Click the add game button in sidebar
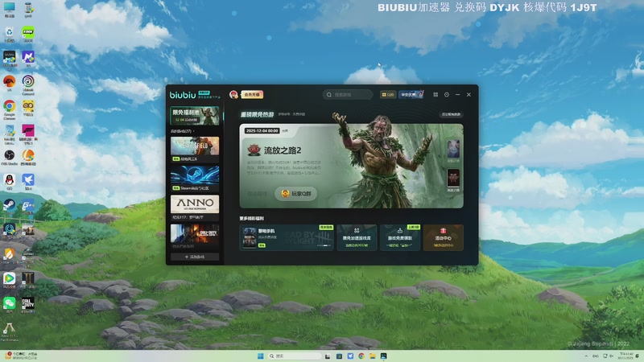Viewport: 644px width, 362px height. tap(195, 257)
